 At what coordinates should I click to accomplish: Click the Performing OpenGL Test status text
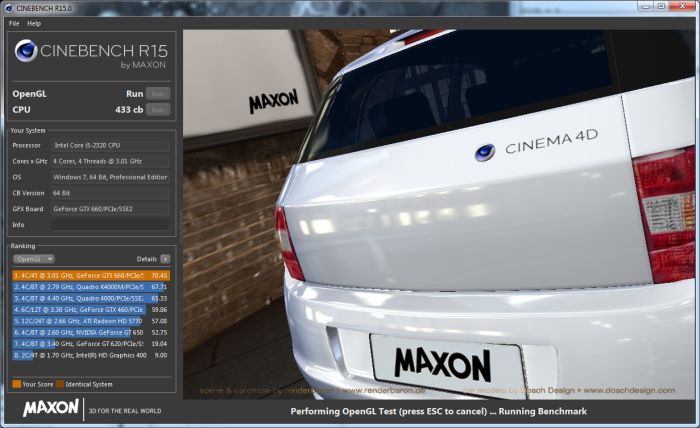(438, 411)
